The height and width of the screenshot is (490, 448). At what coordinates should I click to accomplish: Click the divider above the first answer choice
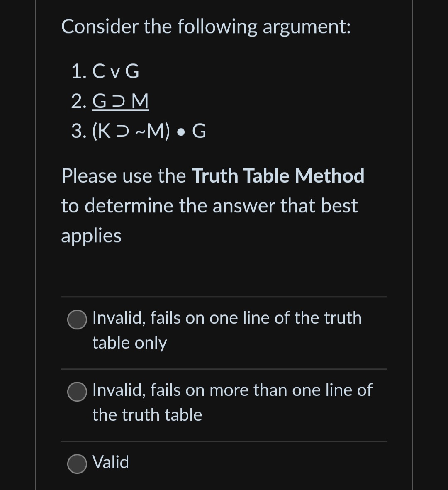(224, 297)
